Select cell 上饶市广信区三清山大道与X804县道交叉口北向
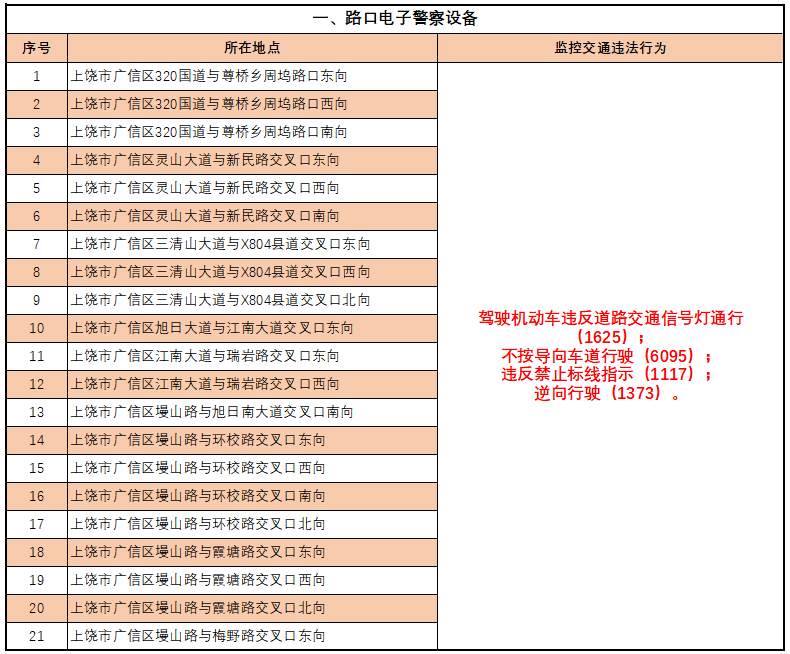790x654 pixels. point(252,300)
